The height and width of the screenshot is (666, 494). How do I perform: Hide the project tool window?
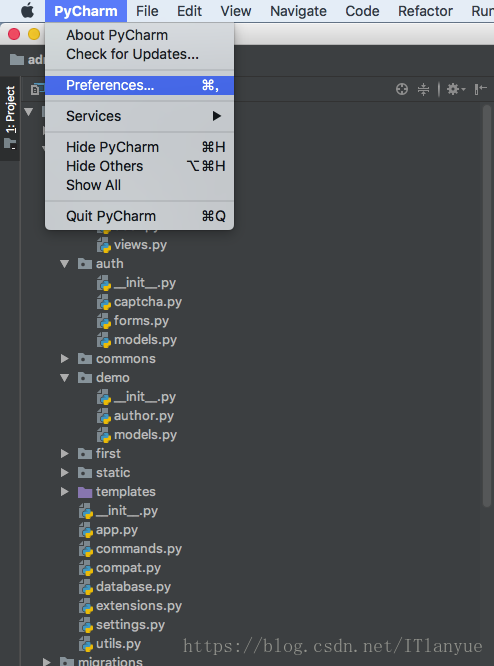click(480, 89)
